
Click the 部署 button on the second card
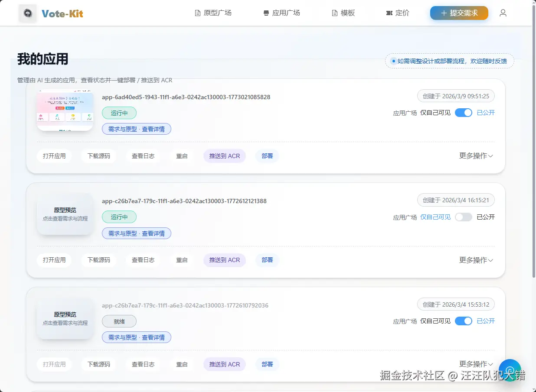click(267, 260)
